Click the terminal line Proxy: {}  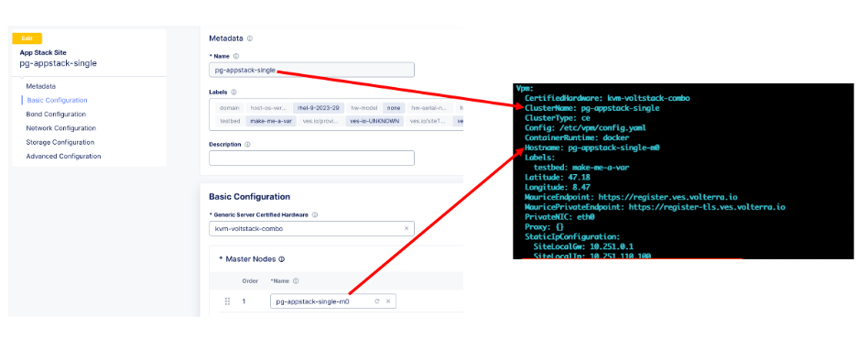[545, 227]
